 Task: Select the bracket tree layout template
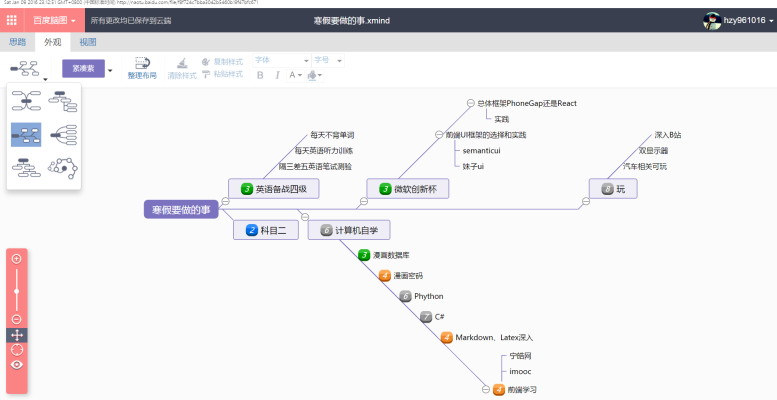[63, 134]
